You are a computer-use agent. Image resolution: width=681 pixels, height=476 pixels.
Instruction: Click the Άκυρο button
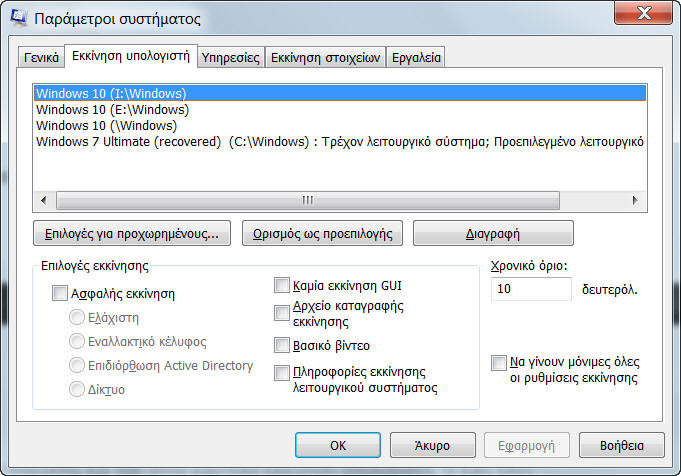point(433,445)
